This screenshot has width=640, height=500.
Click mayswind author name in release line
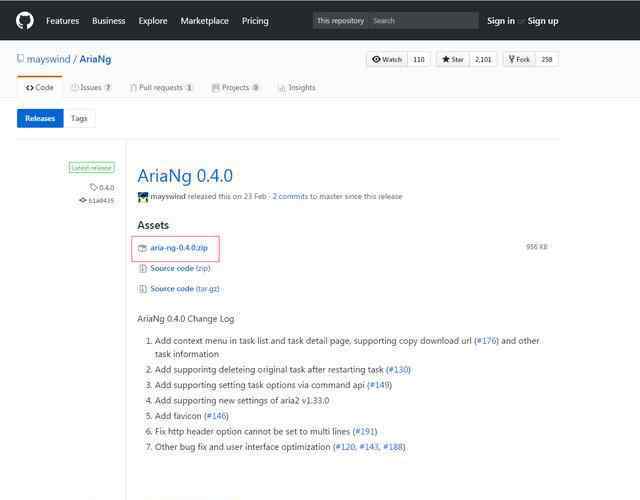pyautogui.click(x=168, y=196)
